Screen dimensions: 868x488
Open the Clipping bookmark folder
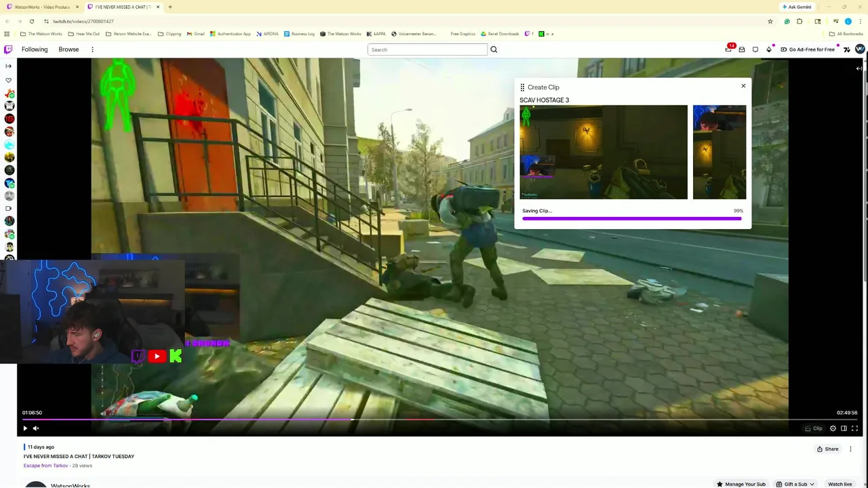(169, 34)
